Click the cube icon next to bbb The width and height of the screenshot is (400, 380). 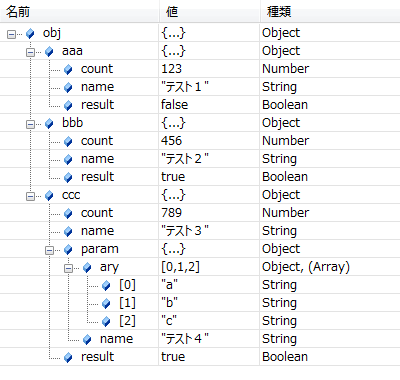click(x=49, y=123)
